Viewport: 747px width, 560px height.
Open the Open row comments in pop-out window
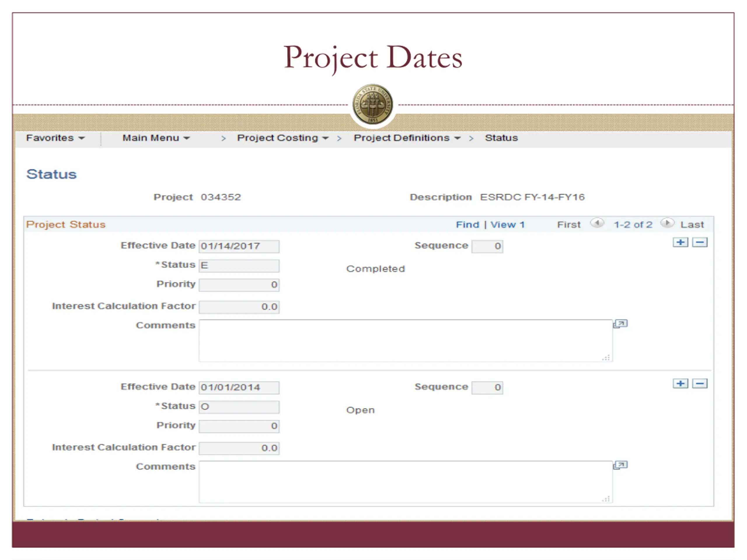tap(620, 465)
